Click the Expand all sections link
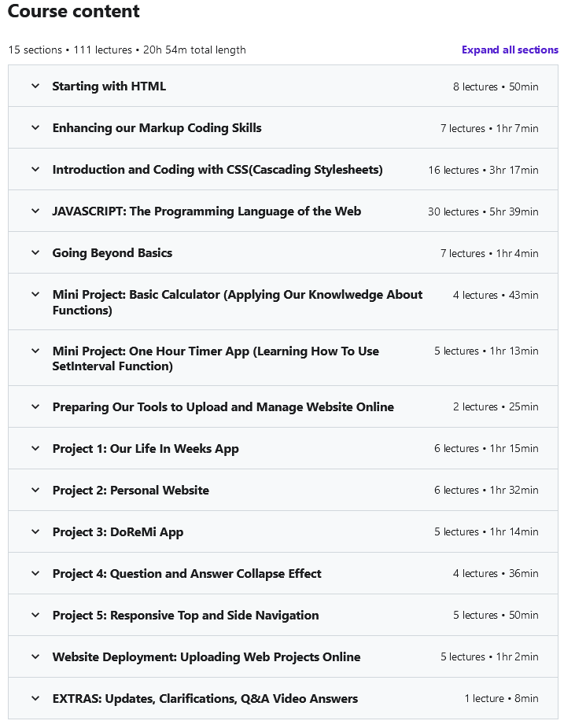 (x=509, y=50)
